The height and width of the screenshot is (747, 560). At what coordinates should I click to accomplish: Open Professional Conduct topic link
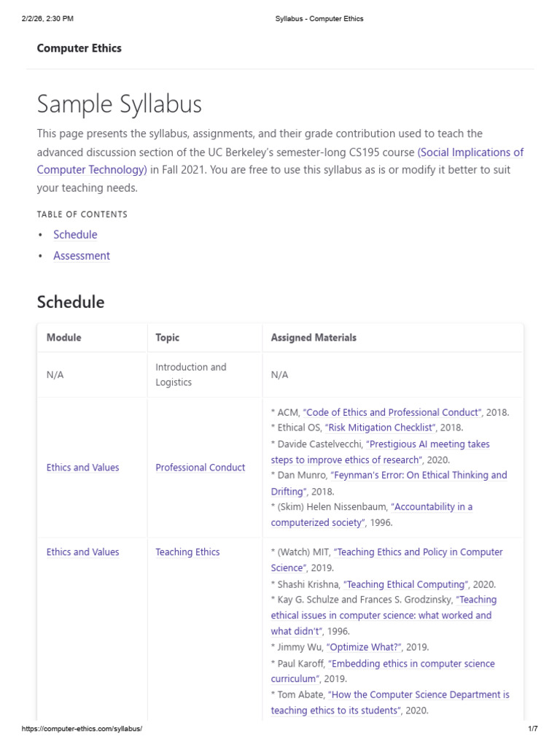point(200,468)
